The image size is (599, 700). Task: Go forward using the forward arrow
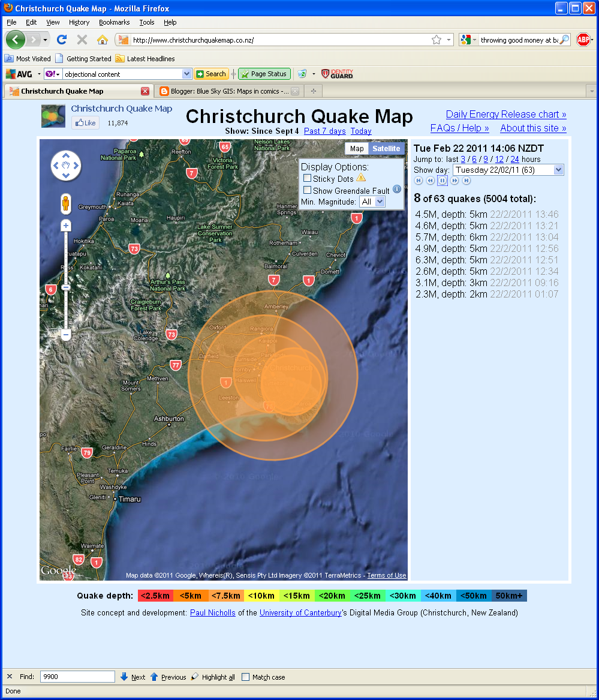coord(34,40)
